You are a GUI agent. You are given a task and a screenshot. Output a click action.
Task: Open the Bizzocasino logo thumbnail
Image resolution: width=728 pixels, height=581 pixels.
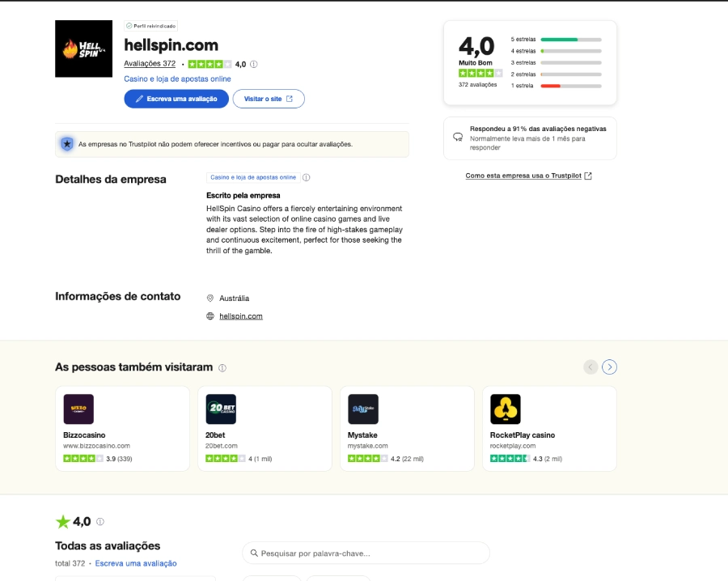click(x=78, y=409)
